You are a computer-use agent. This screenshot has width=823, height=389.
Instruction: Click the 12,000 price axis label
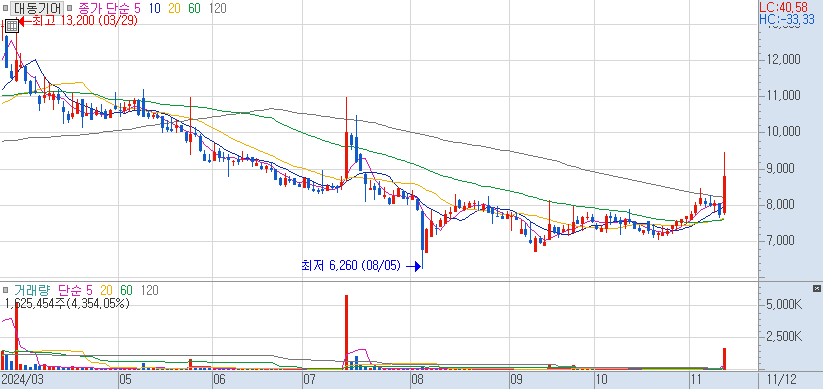pyautogui.click(x=783, y=59)
